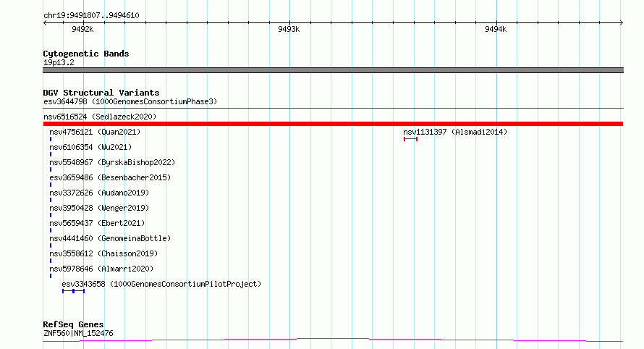644x349 pixels.
Task: Open variant nsv5978646 (Almarri2020)
Action: click(101, 269)
